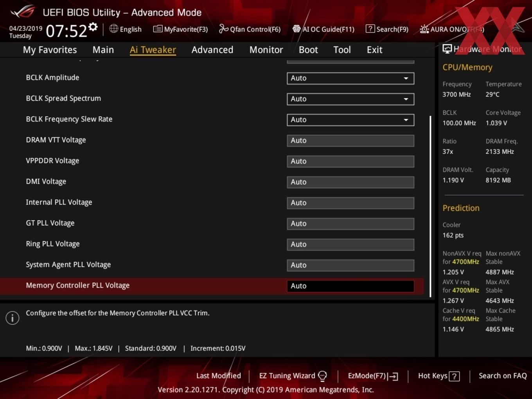
Task: Open BCLK Spread Spectrum dropdown arrow
Action: (406, 99)
